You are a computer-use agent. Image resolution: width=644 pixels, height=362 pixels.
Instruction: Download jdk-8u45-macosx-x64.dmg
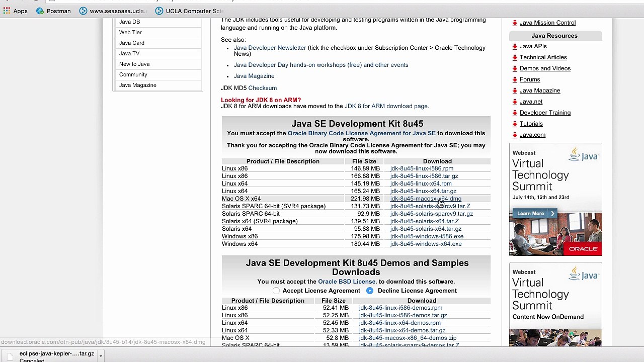426,199
